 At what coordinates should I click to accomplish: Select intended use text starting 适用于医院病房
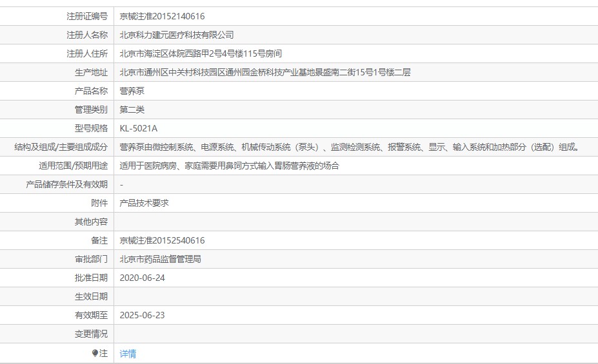coord(229,166)
